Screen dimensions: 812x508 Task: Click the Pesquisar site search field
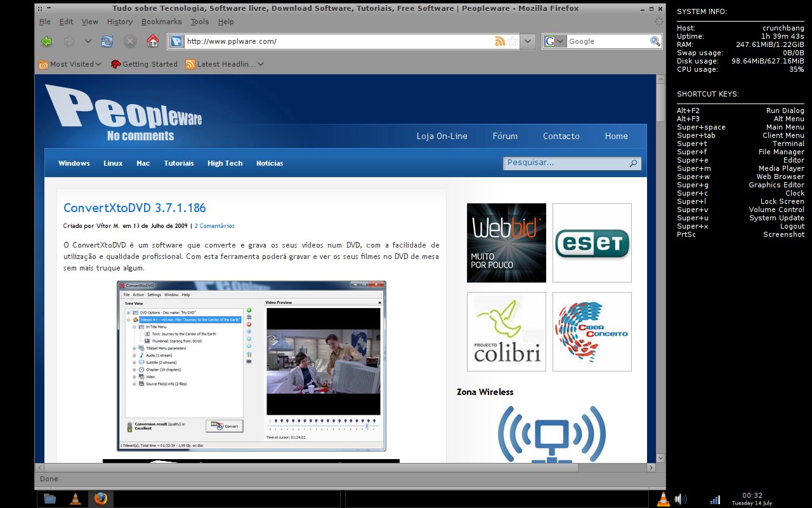(x=565, y=163)
